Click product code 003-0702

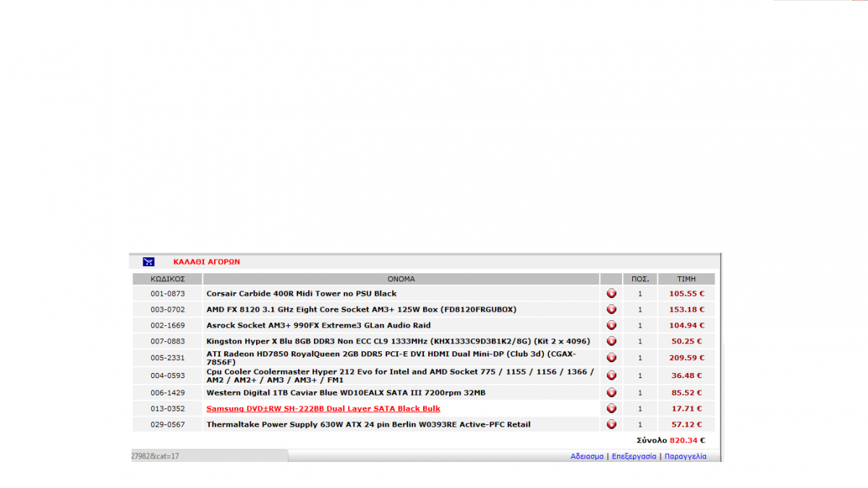click(x=168, y=309)
